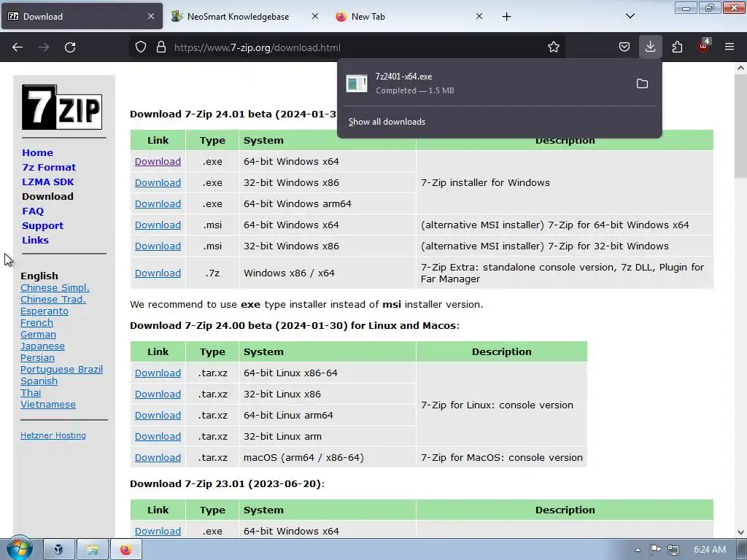Show hidden tray icons arrow
This screenshot has width=747, height=560.
[x=638, y=550]
